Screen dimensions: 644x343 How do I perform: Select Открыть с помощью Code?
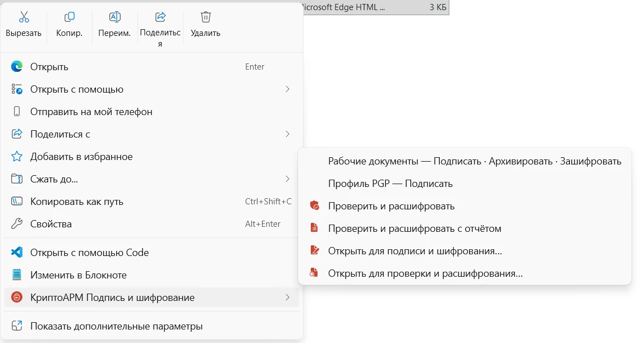pyautogui.click(x=151, y=252)
